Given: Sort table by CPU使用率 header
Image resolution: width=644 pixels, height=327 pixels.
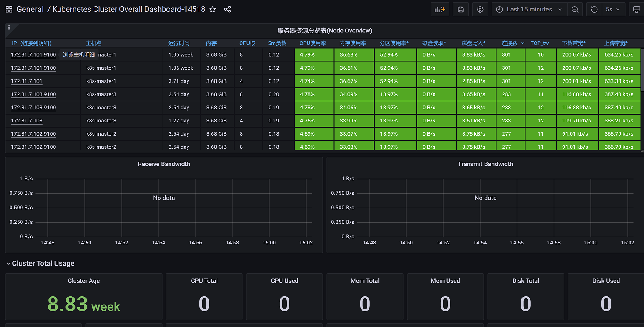Looking at the screenshot, I should [312, 43].
